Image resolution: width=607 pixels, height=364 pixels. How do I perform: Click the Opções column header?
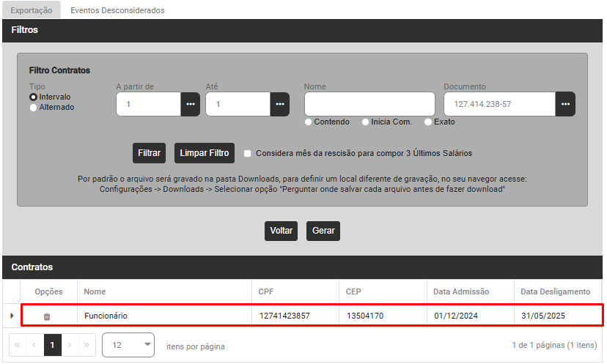point(49,291)
